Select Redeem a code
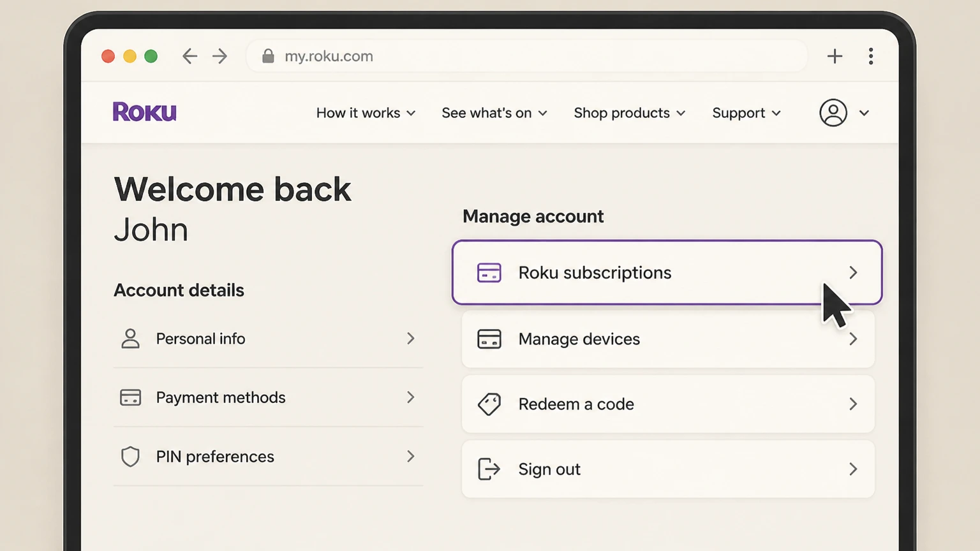This screenshot has height=551, width=980. click(668, 404)
